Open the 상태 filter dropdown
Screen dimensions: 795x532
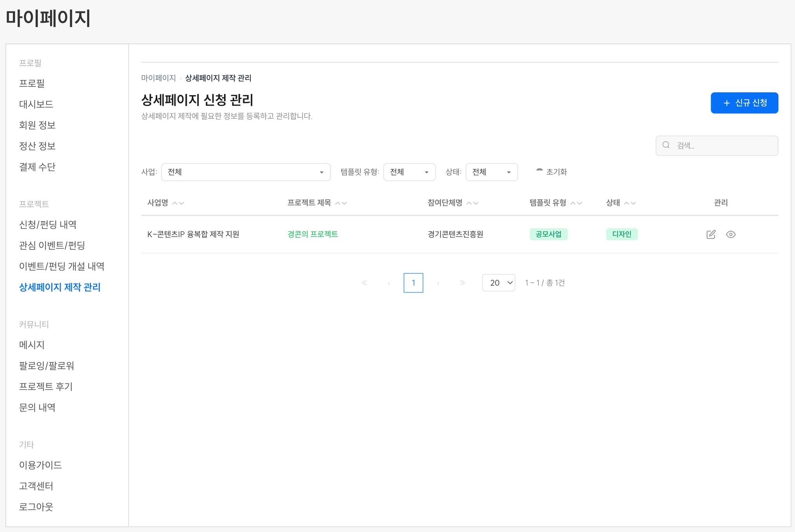(491, 172)
